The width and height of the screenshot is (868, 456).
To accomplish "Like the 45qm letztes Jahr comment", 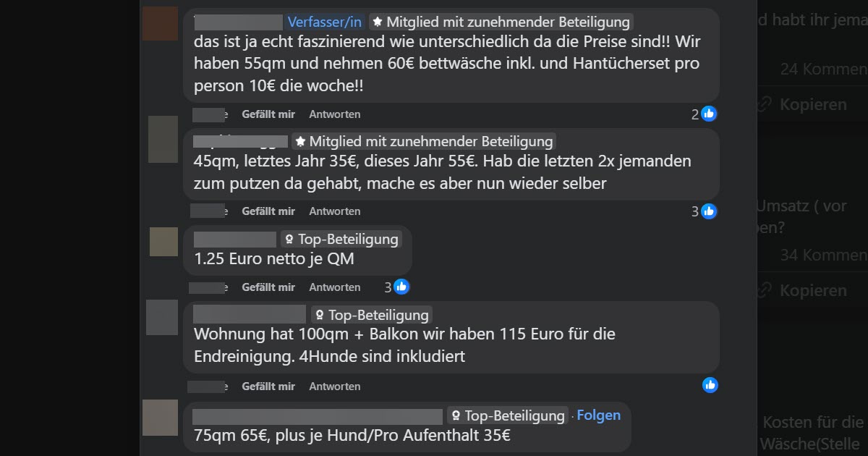I will point(268,211).
